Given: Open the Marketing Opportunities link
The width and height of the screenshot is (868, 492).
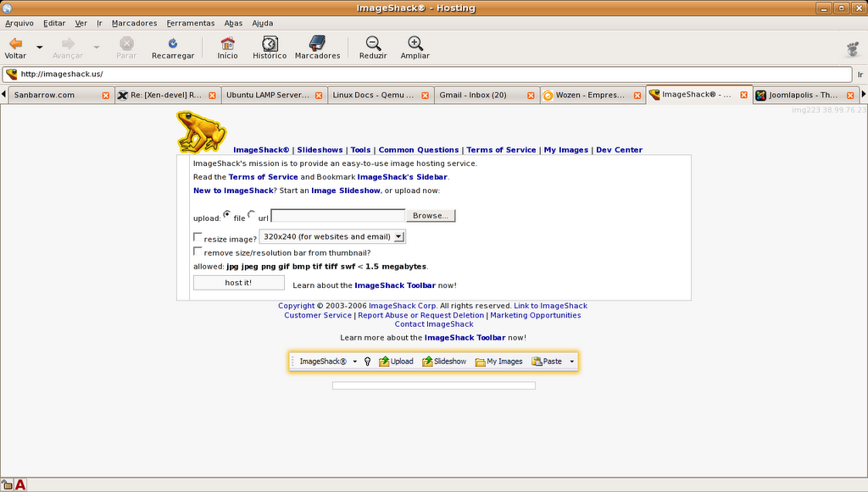Looking at the screenshot, I should 536,315.
